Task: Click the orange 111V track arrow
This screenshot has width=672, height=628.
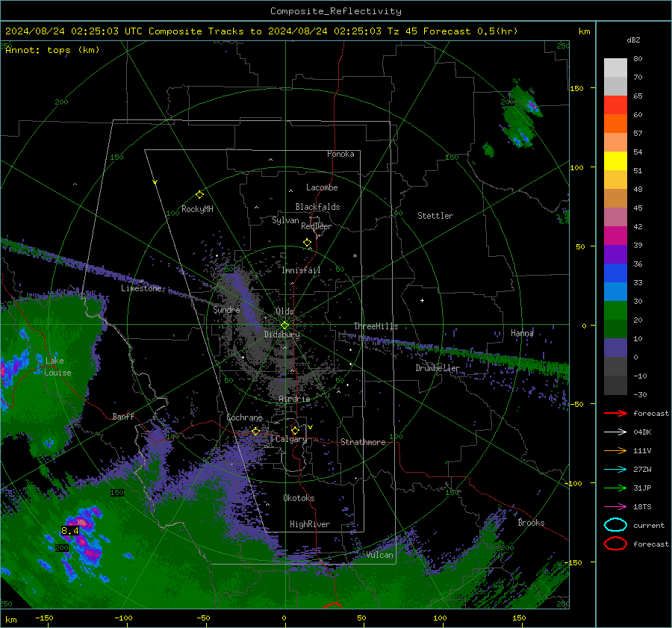Action: coord(615,450)
